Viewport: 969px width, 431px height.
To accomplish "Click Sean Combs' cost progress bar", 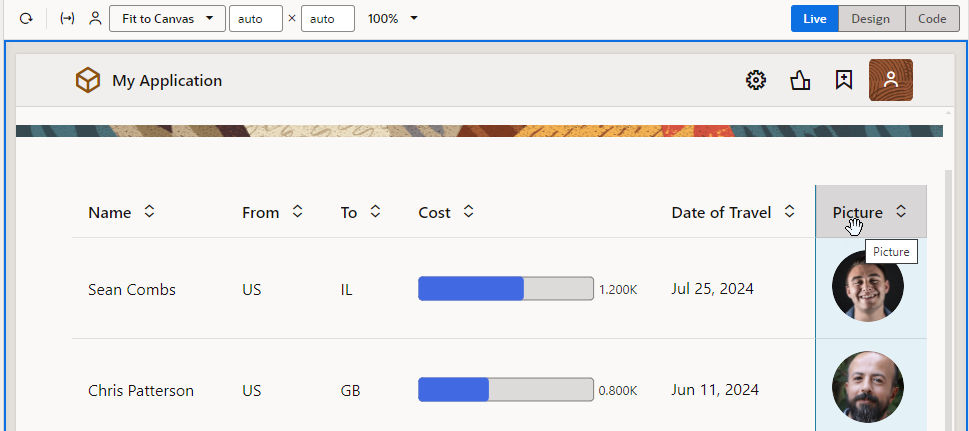I will 505,289.
